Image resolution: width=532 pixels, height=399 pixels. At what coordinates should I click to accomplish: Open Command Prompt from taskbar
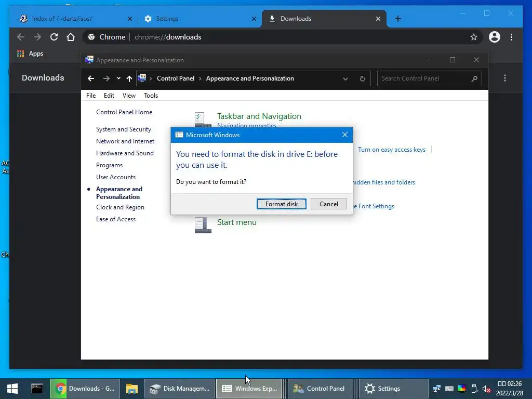click(37, 389)
